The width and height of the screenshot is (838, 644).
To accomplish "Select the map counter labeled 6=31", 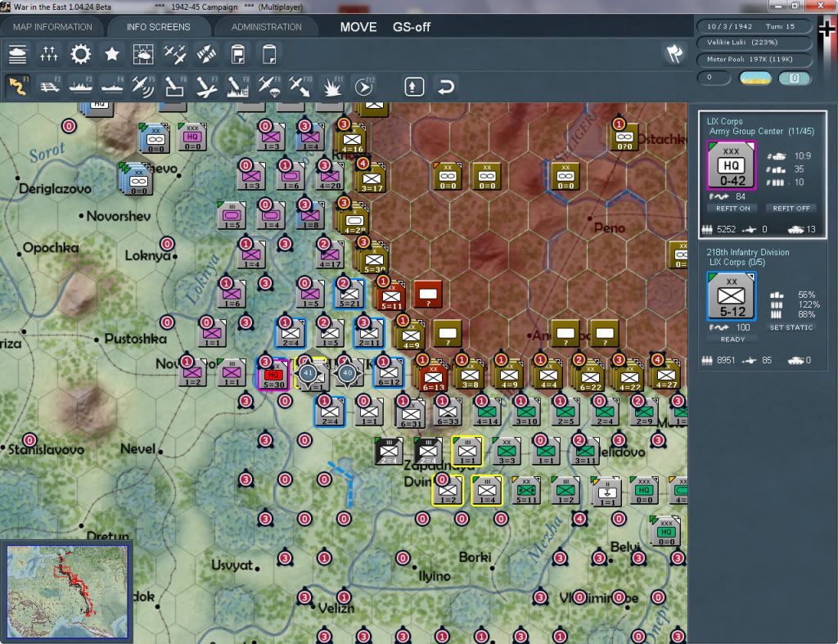I will pyautogui.click(x=410, y=415).
